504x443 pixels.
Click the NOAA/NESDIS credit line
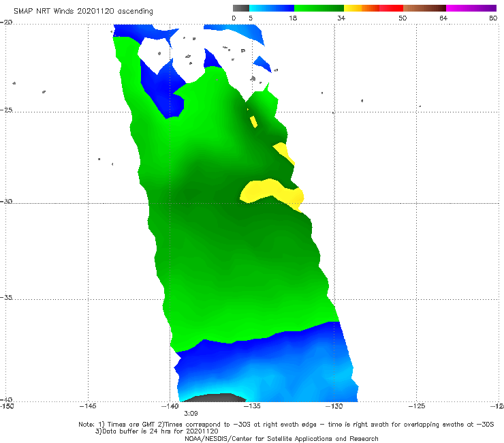click(281, 439)
